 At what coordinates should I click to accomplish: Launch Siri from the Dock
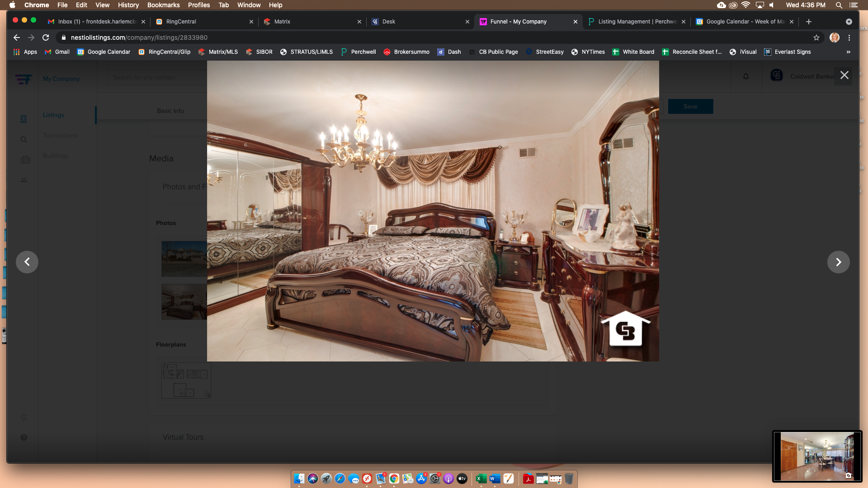coord(313,479)
